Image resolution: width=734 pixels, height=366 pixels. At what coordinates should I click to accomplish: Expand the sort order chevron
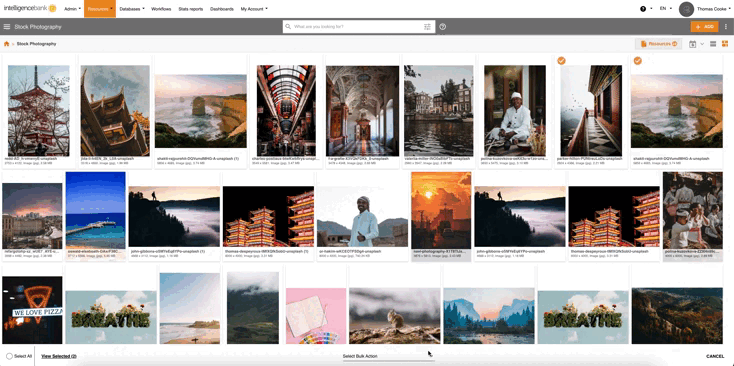tap(702, 44)
